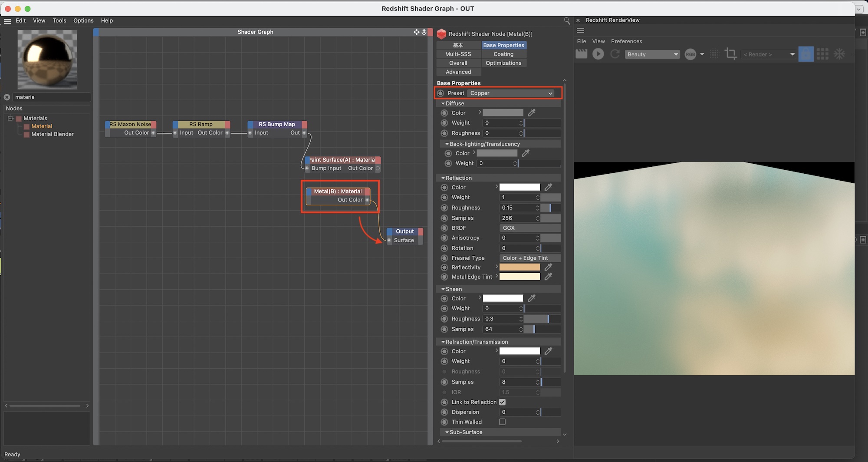This screenshot has height=462, width=868.
Task: Toggle the radio circle beside Preset
Action: click(x=441, y=93)
